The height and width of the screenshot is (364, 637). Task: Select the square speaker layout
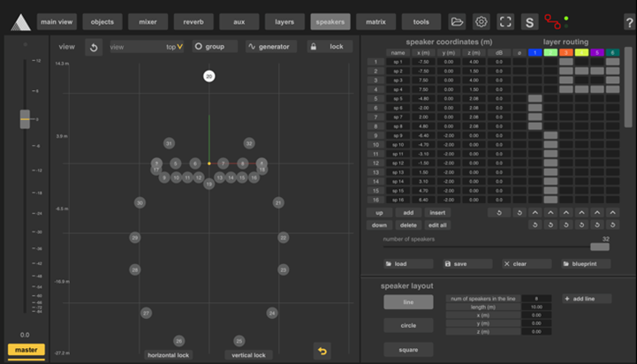pos(408,349)
